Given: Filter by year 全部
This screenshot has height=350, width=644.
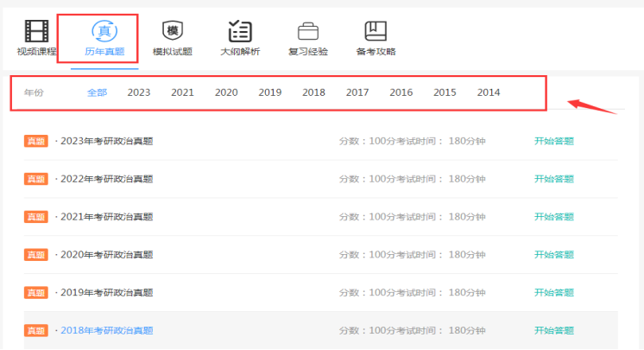Looking at the screenshot, I should click(x=97, y=92).
